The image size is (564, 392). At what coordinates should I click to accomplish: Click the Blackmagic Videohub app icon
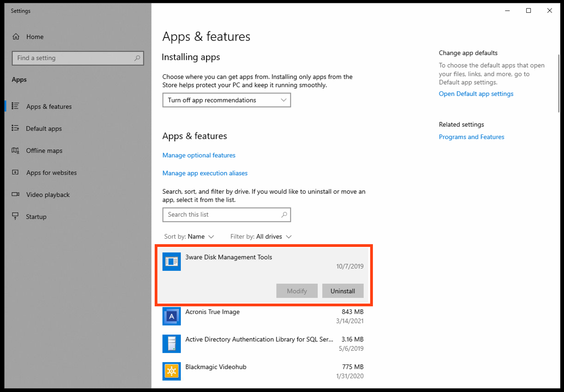(x=171, y=371)
